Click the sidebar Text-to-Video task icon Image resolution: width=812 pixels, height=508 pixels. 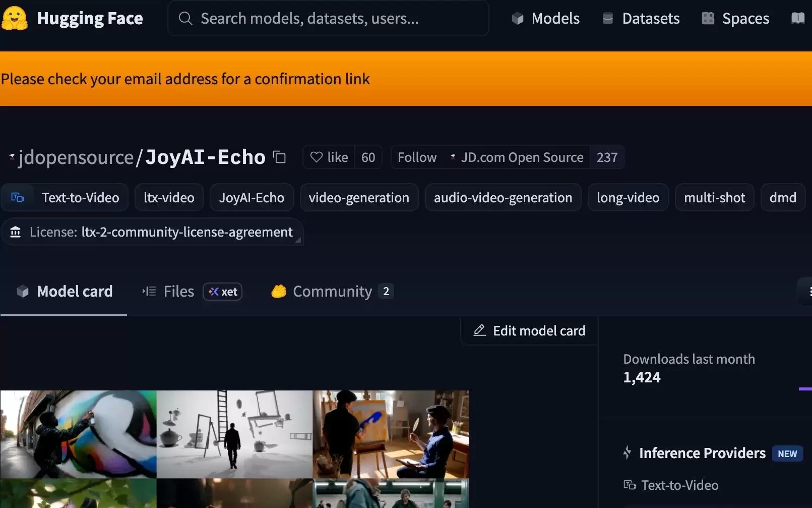[x=630, y=485]
